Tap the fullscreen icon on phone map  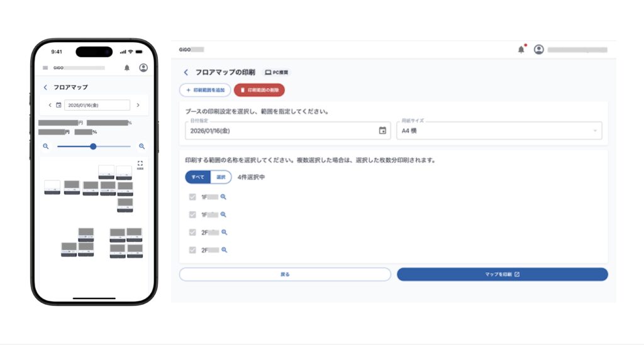click(x=140, y=163)
